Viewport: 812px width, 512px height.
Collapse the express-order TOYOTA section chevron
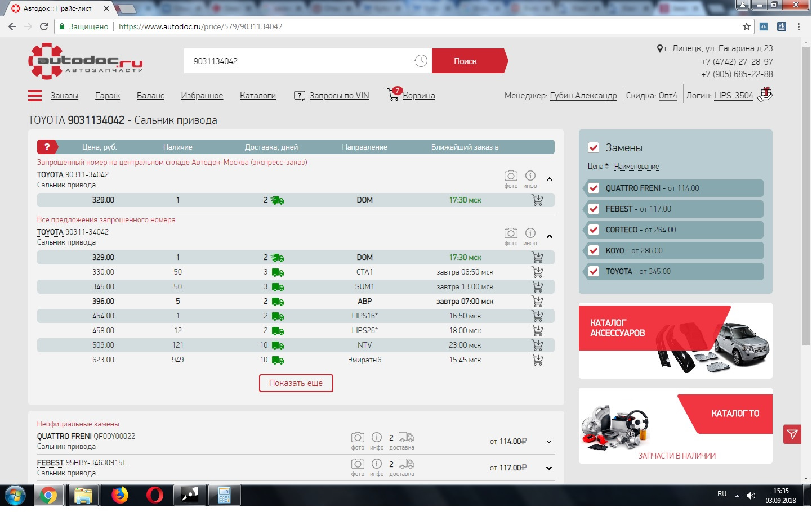point(550,179)
